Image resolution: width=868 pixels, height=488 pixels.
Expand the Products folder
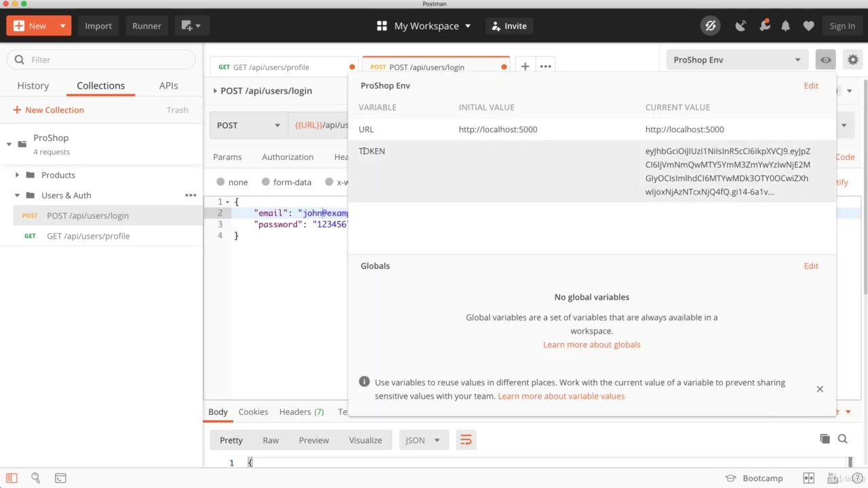point(17,175)
